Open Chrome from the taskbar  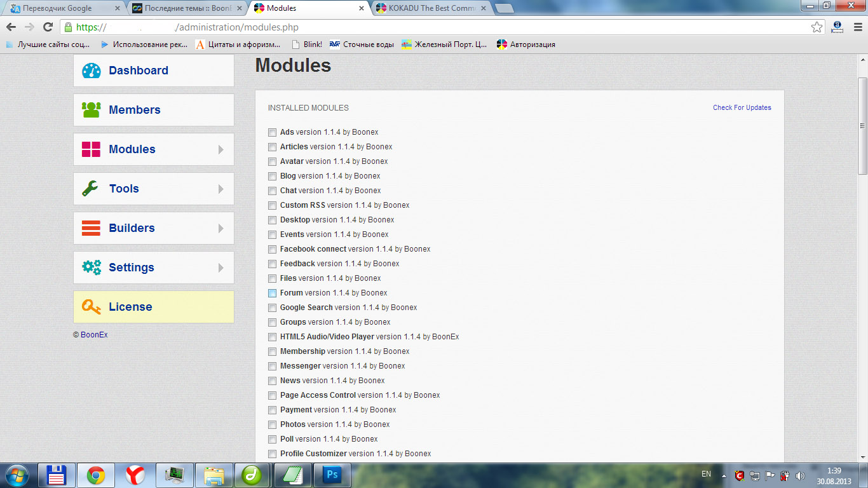(x=96, y=475)
